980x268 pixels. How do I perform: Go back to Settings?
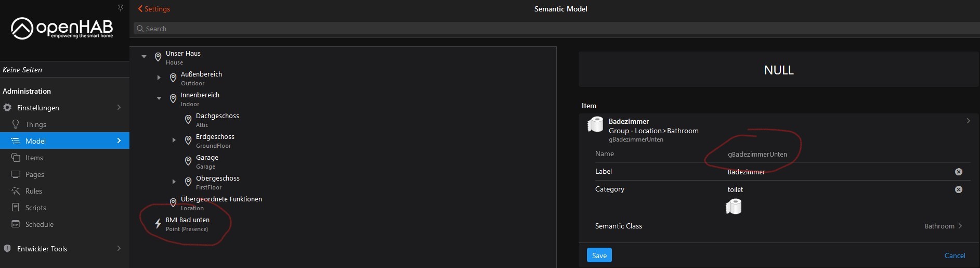point(154,9)
